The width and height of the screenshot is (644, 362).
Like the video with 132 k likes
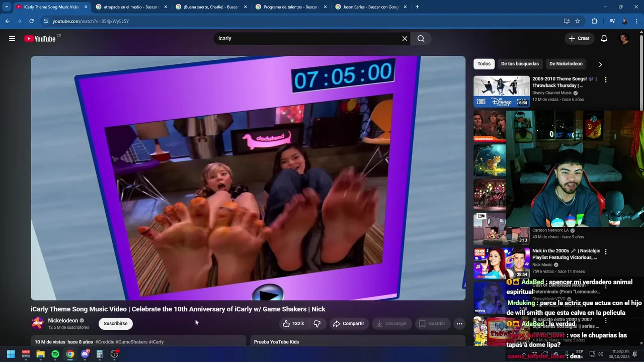[x=293, y=324]
